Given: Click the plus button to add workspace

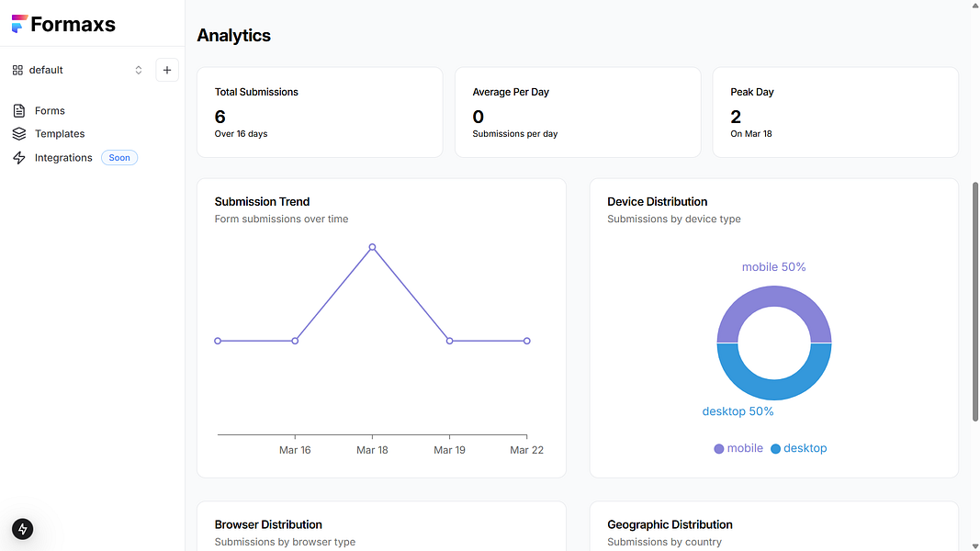Looking at the screenshot, I should coord(167,70).
